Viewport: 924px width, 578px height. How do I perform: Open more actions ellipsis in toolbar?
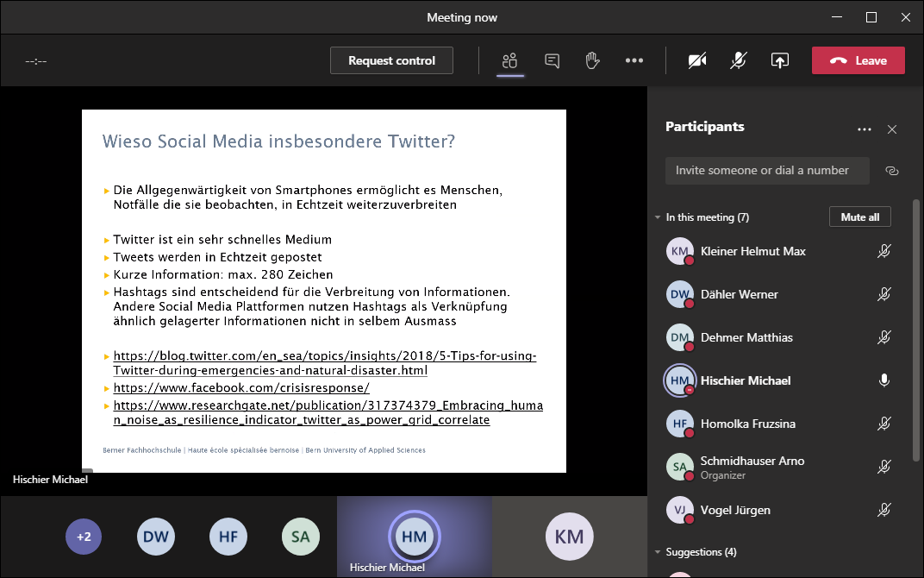pyautogui.click(x=634, y=60)
